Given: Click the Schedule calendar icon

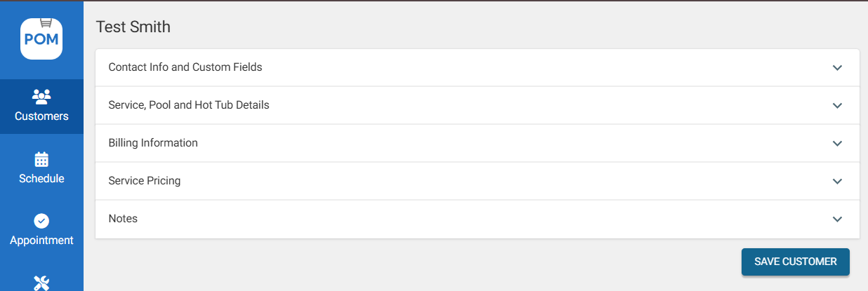Looking at the screenshot, I should 41,159.
